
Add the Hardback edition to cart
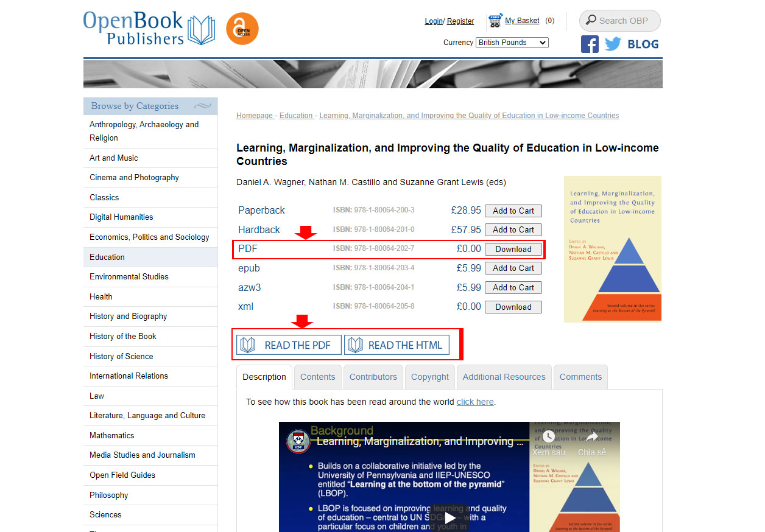pos(513,230)
